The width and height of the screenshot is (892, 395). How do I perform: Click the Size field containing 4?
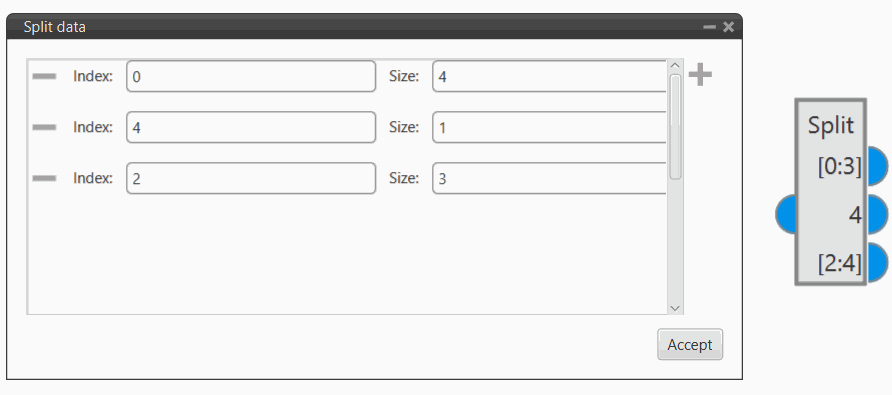[550, 76]
